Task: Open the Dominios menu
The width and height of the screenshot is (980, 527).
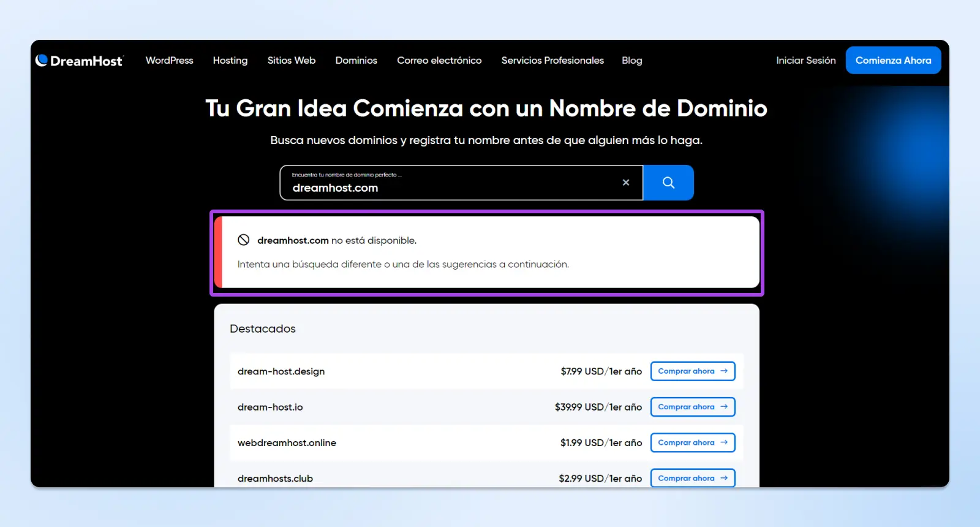Action: pyautogui.click(x=356, y=61)
